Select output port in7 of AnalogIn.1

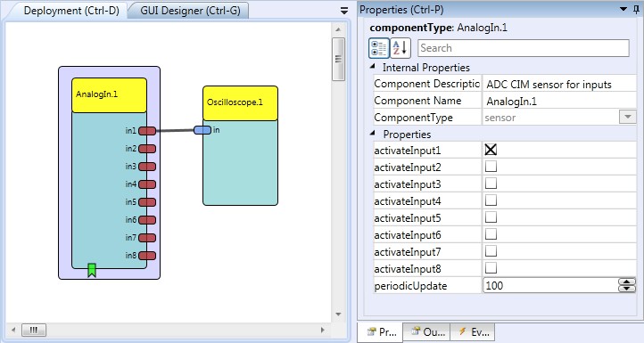pyautogui.click(x=147, y=238)
